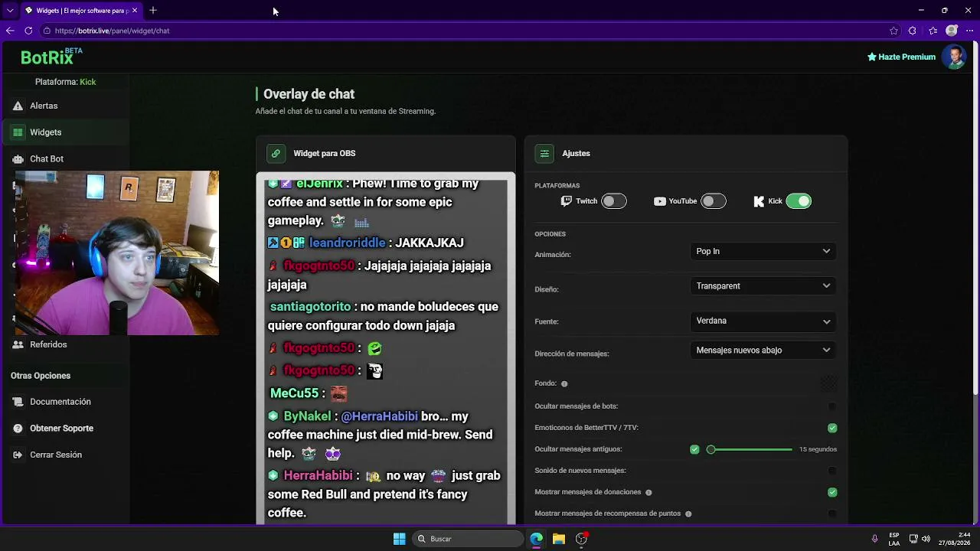Image resolution: width=980 pixels, height=551 pixels.
Task: Click the @HerraHabibi mention in chat
Action: pos(379,416)
